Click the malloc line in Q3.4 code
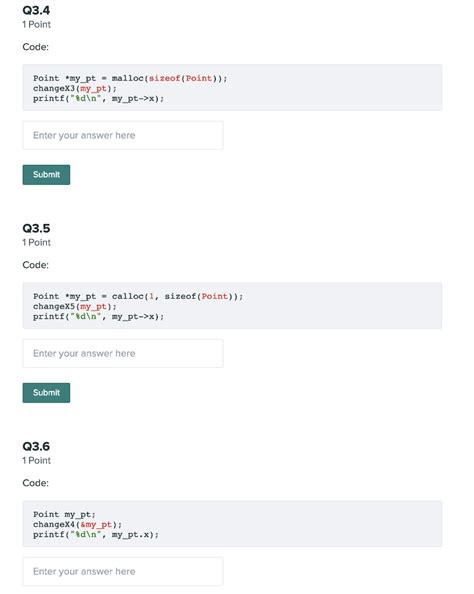 [x=130, y=78]
